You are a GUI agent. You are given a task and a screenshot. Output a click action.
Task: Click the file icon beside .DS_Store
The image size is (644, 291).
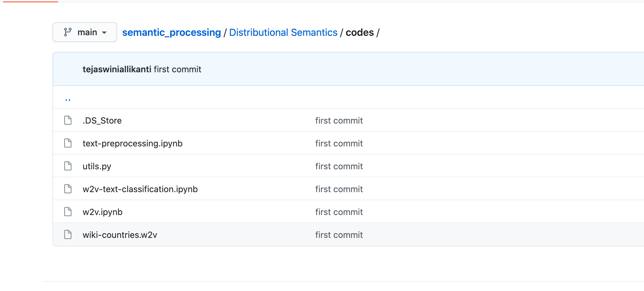(68, 120)
